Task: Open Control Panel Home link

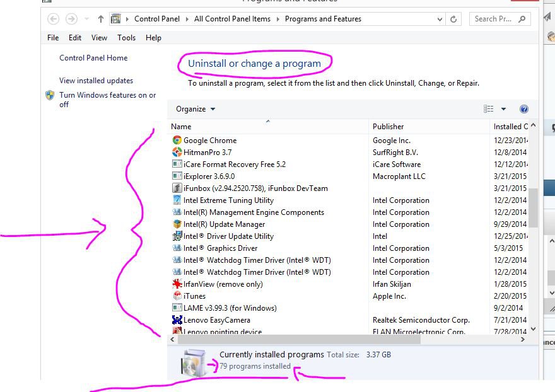Action: point(93,58)
